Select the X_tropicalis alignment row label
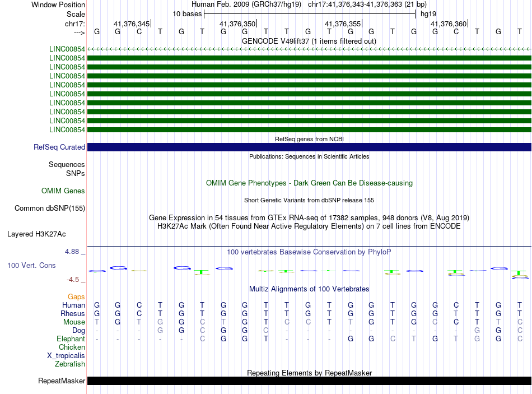 coord(66,356)
